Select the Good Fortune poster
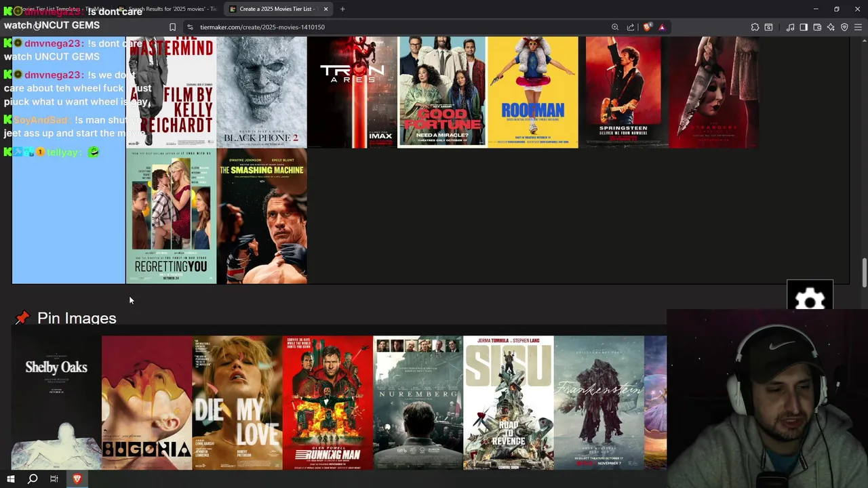This screenshot has height=488, width=868. tap(442, 92)
